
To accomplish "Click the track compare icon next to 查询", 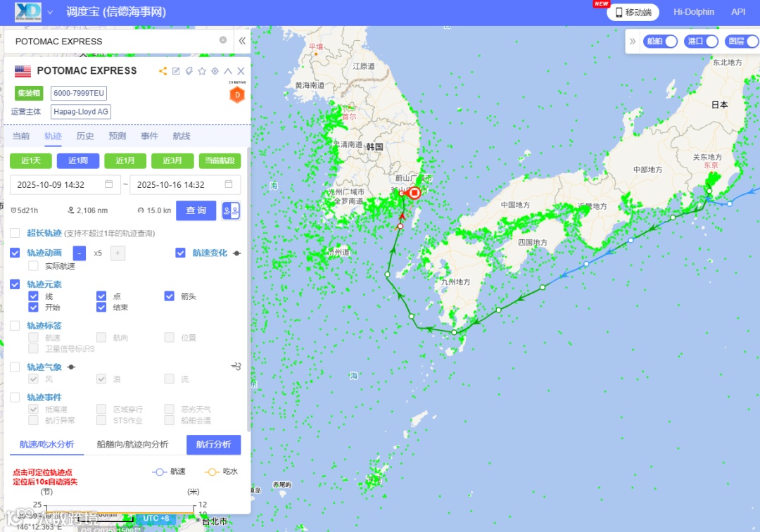I will 231,211.
